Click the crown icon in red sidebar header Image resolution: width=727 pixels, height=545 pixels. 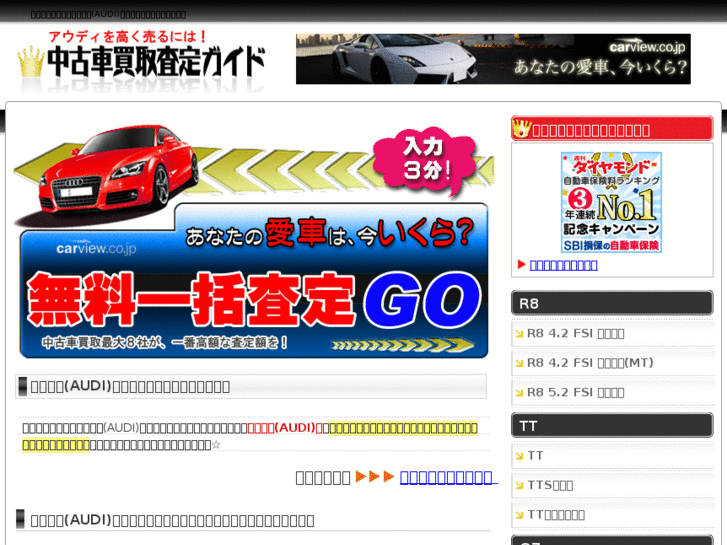point(522,128)
